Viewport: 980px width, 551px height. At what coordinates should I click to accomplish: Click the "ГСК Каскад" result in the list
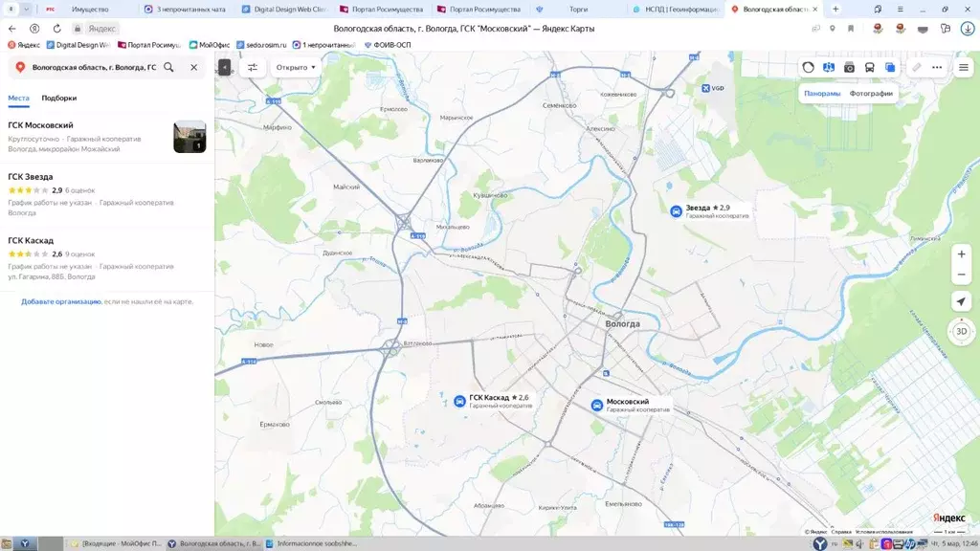tap(31, 241)
